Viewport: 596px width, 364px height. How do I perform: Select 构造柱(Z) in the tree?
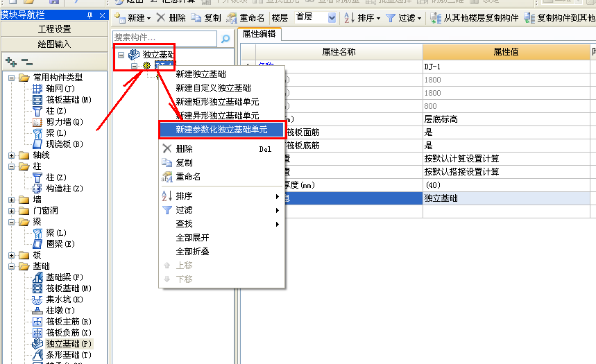tap(65, 189)
